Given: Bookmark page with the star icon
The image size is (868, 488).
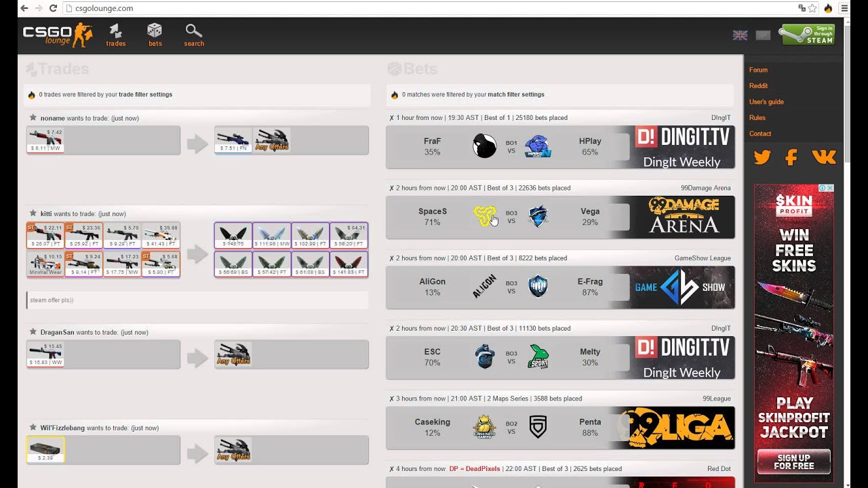Looking at the screenshot, I should tap(812, 8).
